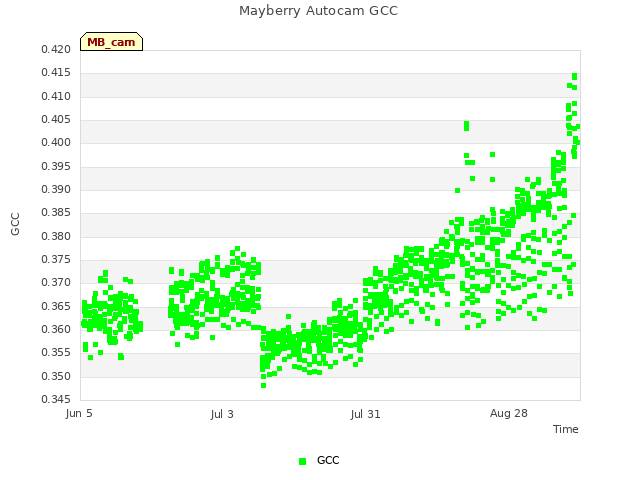Select the Jun 5 x-axis label
The image size is (640, 480).
pyautogui.click(x=79, y=413)
